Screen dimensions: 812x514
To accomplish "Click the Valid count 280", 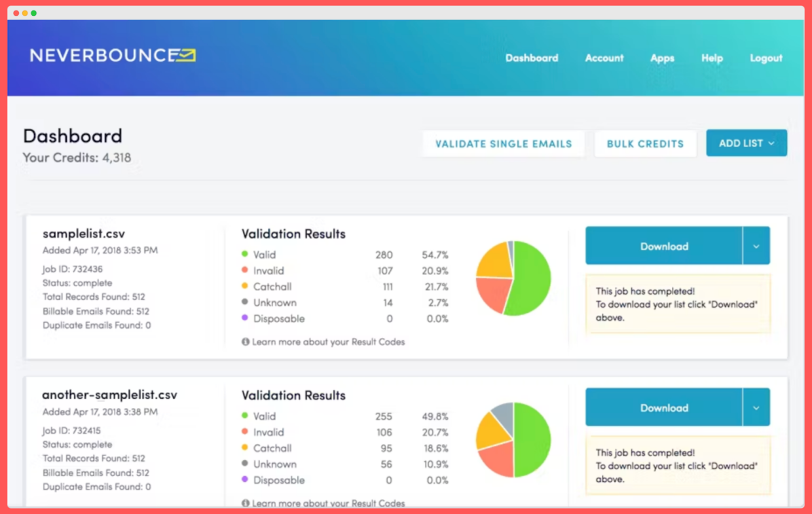I will [384, 255].
